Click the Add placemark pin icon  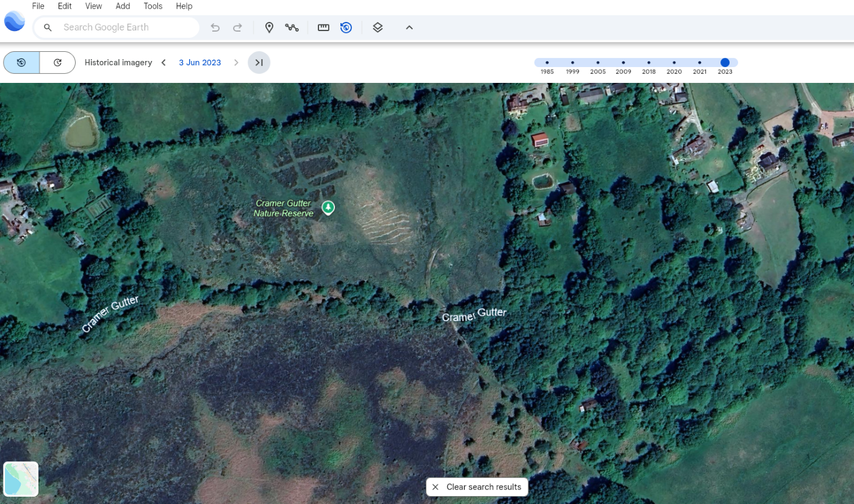[269, 27]
